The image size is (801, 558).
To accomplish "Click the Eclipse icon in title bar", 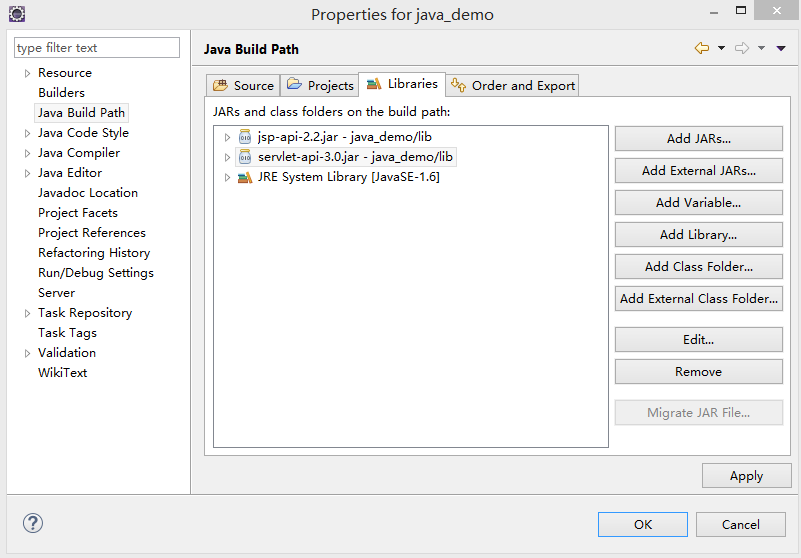I will click(x=16, y=14).
